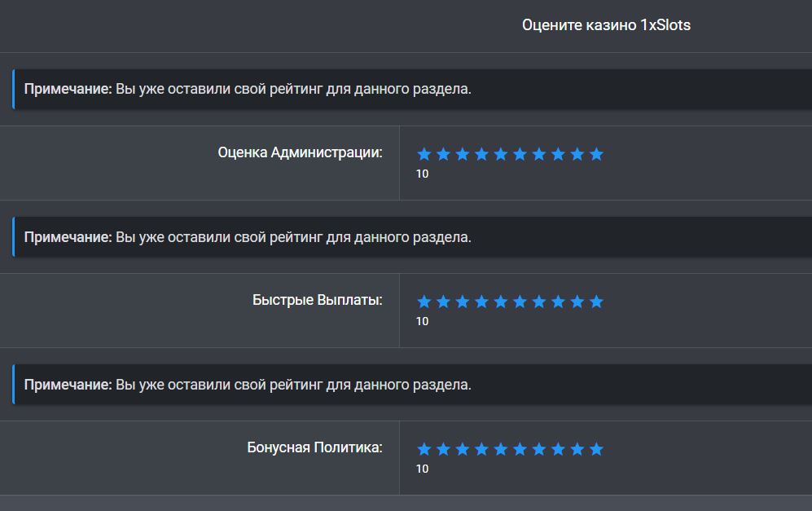This screenshot has height=511, width=812.
Task: Choose seventh star in Быстрые Выплаты row
Action: click(x=538, y=302)
